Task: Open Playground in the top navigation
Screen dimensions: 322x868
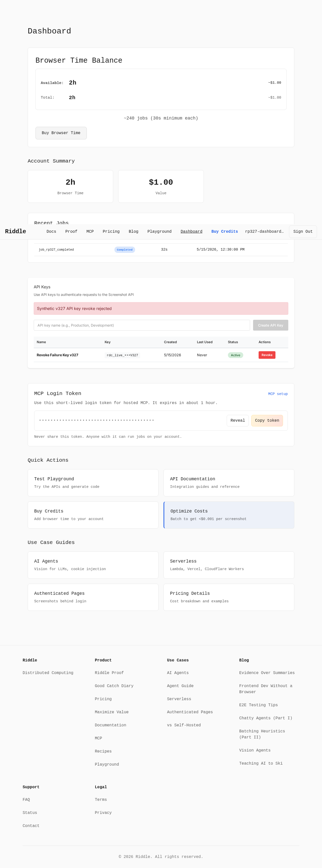Action: (159, 231)
